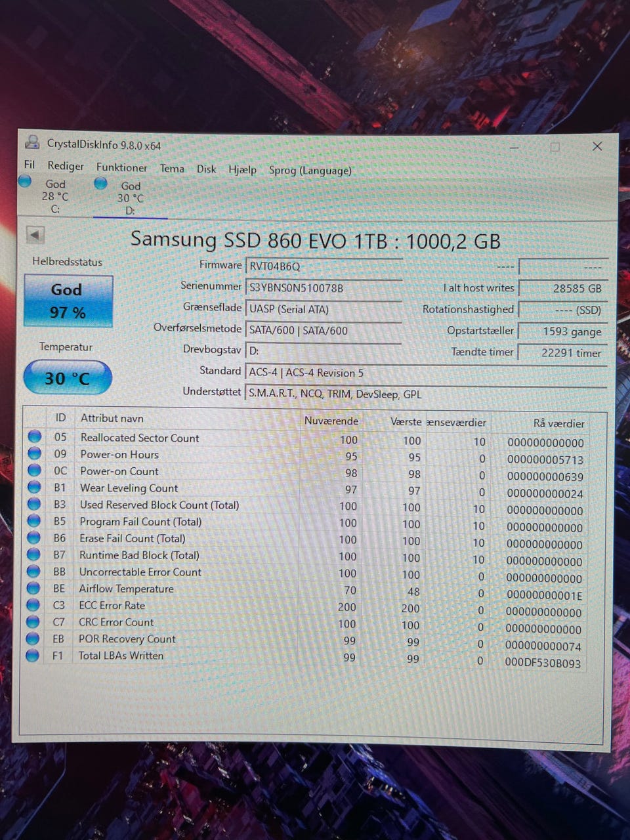Viewport: 630px width, 840px height.
Task: Open the Rediger menu
Action: [66, 166]
